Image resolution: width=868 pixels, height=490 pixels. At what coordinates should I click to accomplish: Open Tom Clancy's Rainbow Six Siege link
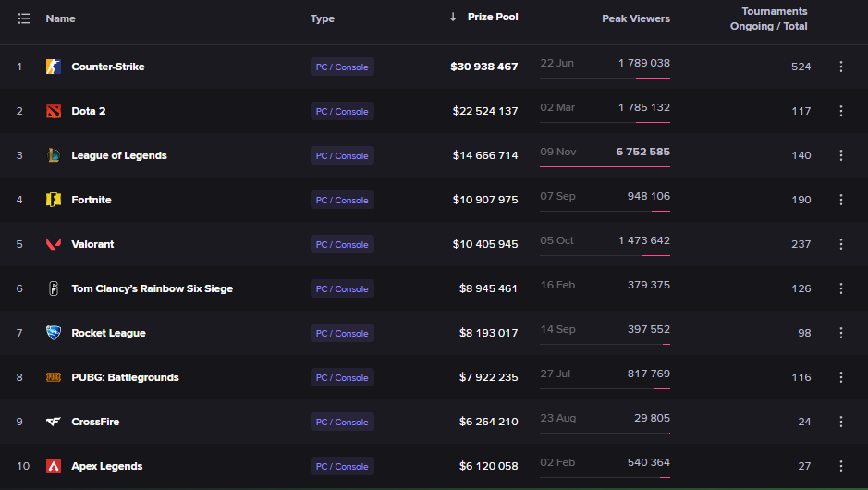pos(152,288)
